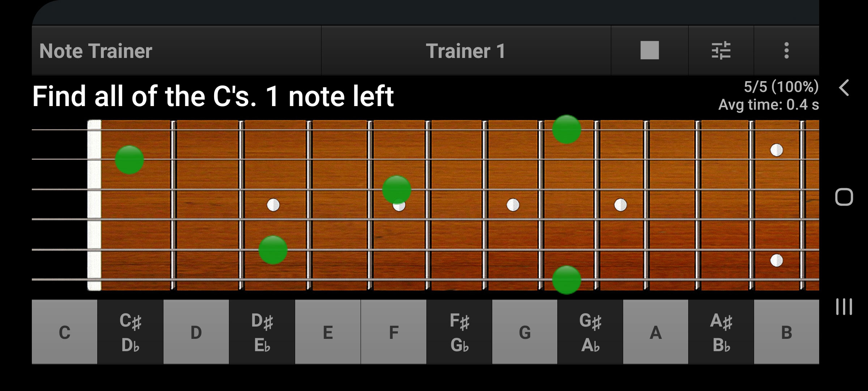Screen dimensions: 868x391
Task: Tap the green dot at the third fret
Action: click(273, 250)
